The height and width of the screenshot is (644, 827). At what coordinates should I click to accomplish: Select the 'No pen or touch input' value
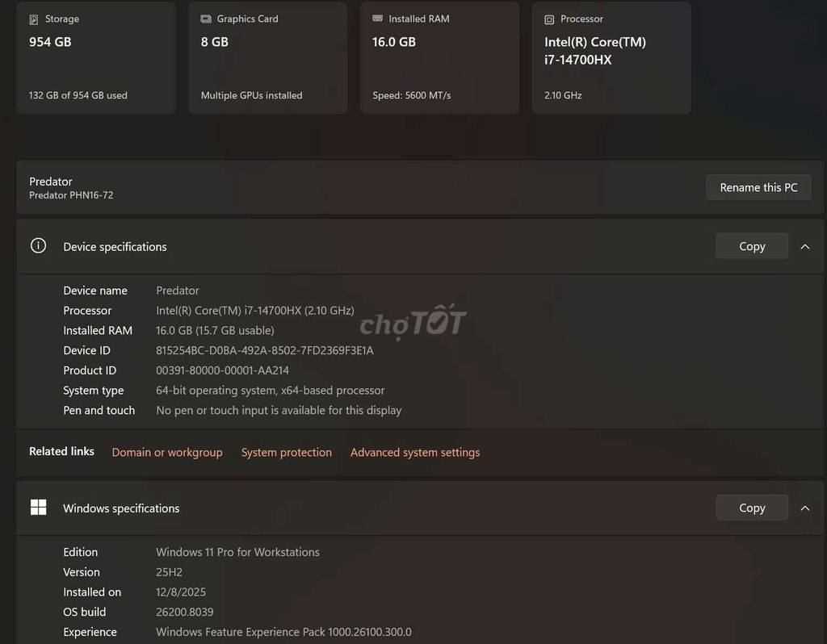(279, 411)
